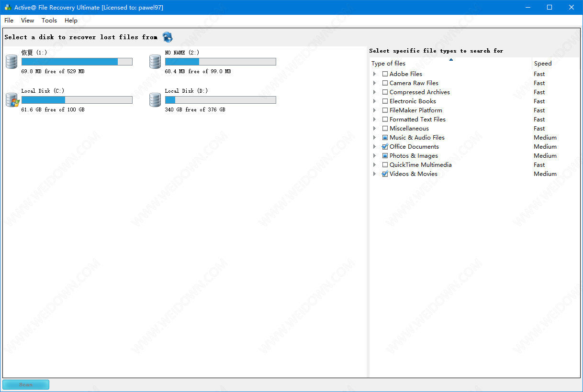The height and width of the screenshot is (392, 583).
Task: Select the Local Disk (C:) drive icon
Action: pos(11,100)
